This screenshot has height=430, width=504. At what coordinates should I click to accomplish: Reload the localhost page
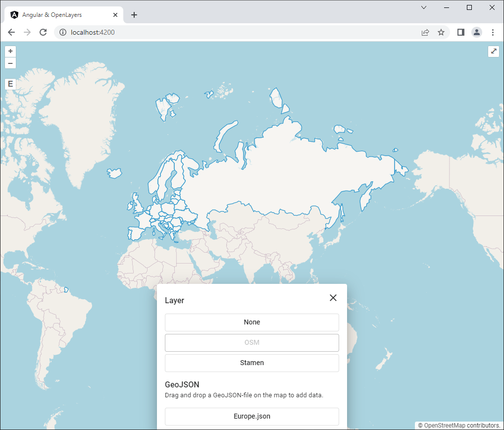[43, 32]
